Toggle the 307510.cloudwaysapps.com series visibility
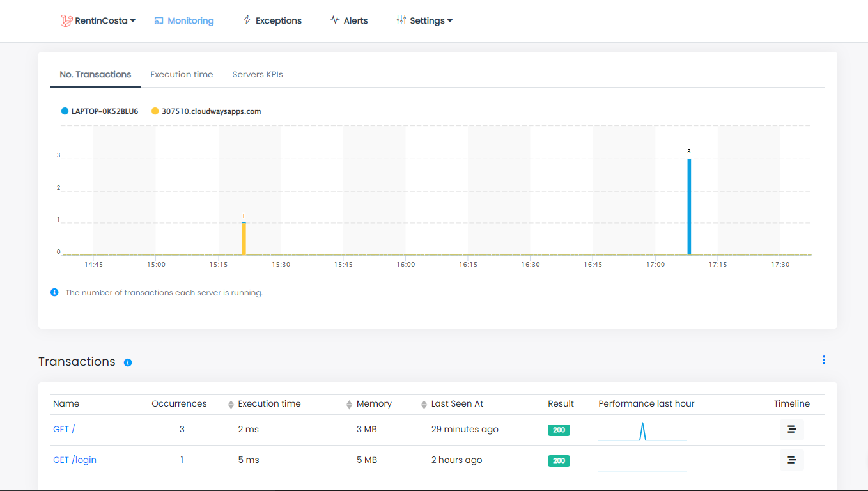This screenshot has height=491, width=868. coord(207,111)
